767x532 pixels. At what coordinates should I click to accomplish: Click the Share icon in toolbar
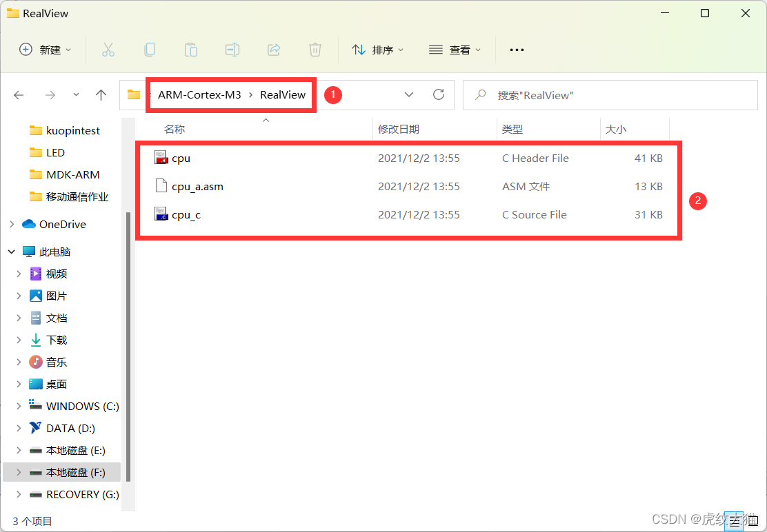274,50
